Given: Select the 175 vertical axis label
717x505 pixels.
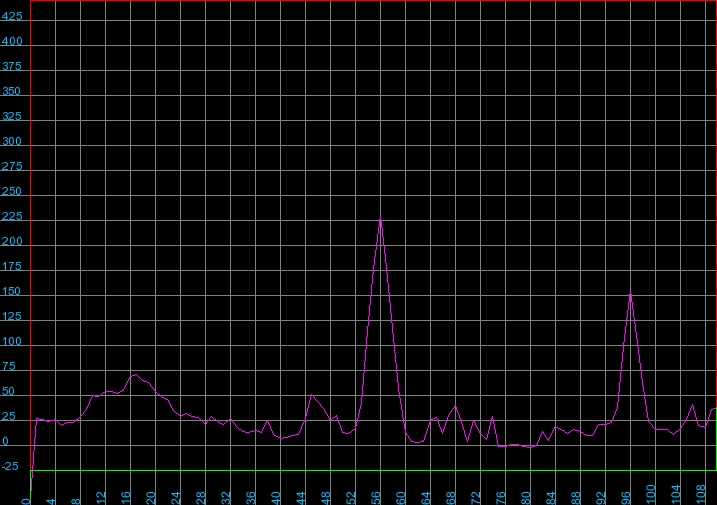Looking at the screenshot, I should (12, 267).
